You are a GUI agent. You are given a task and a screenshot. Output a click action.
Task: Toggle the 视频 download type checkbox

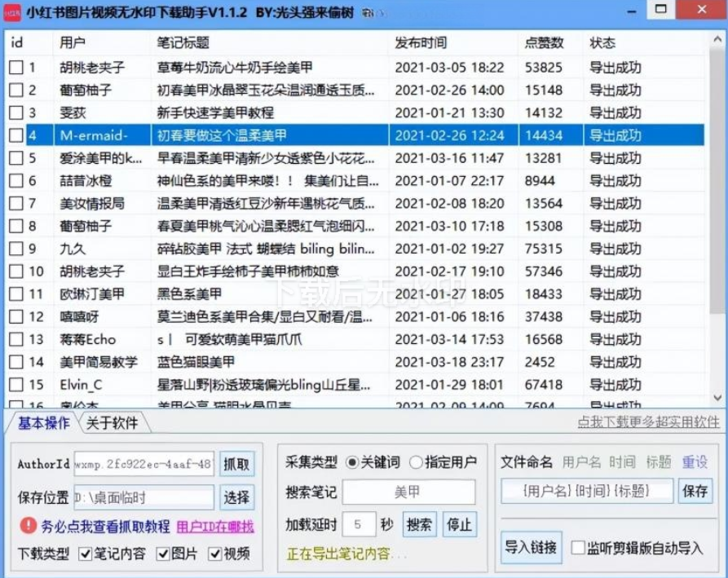214,554
